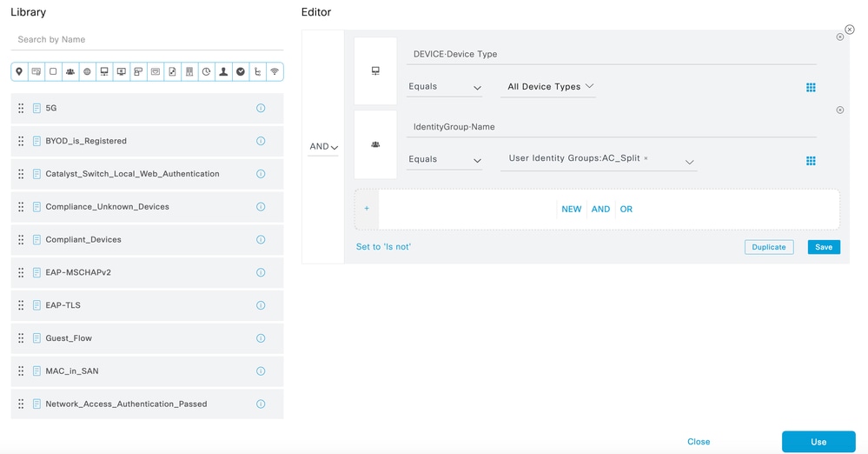Filter library by user silhouette icon
The image size is (868, 454).
[223, 71]
